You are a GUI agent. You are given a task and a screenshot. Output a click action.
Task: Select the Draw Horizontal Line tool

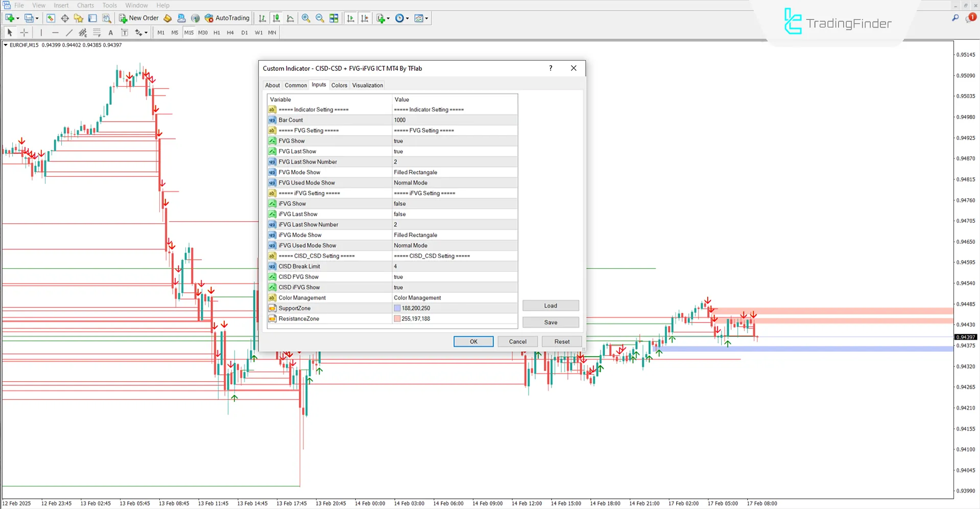click(x=55, y=32)
